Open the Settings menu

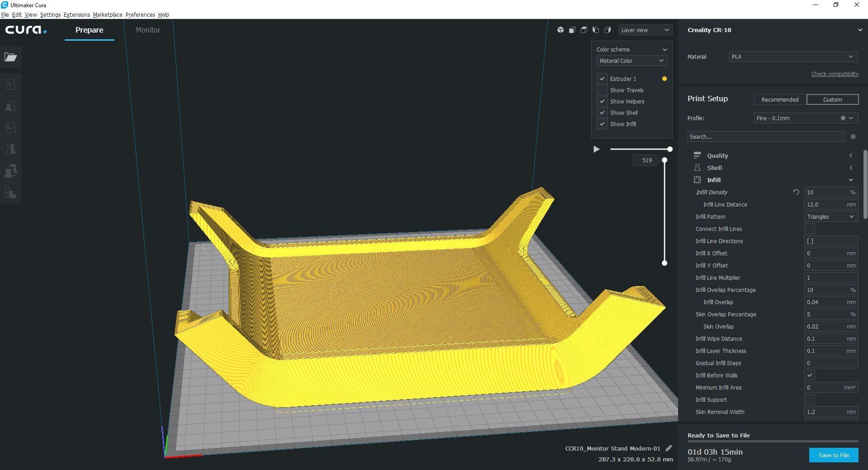coord(50,14)
